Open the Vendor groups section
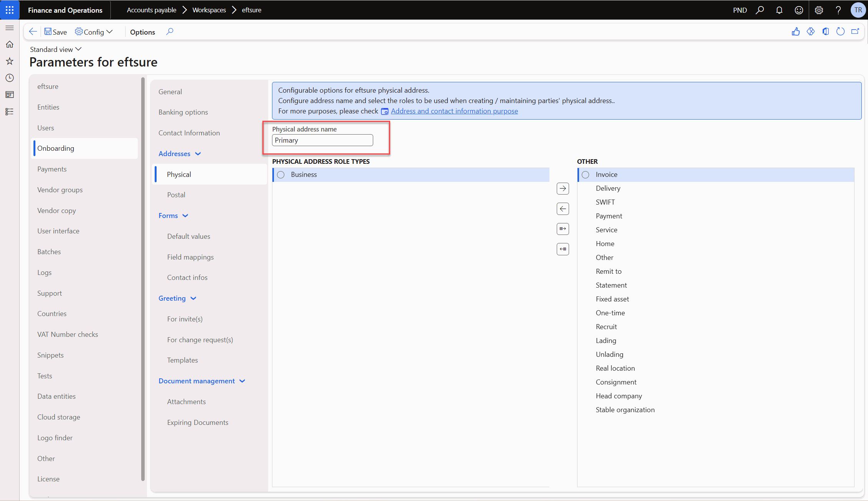This screenshot has width=868, height=501. coord(60,190)
